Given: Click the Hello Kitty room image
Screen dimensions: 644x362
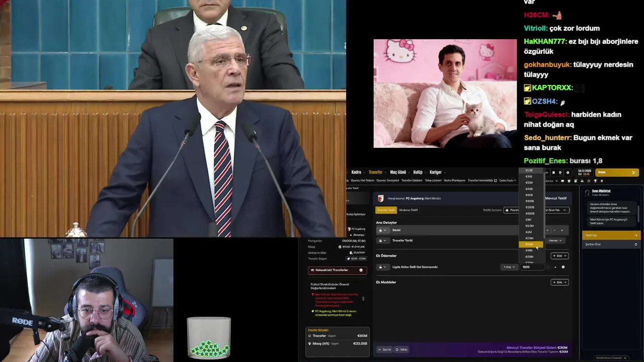Looking at the screenshot, I should click(445, 94).
